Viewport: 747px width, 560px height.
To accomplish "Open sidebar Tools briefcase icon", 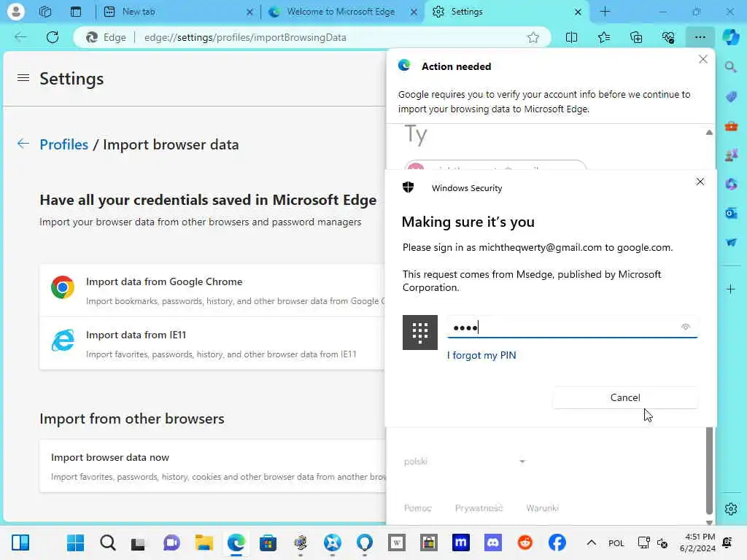I will click(731, 126).
